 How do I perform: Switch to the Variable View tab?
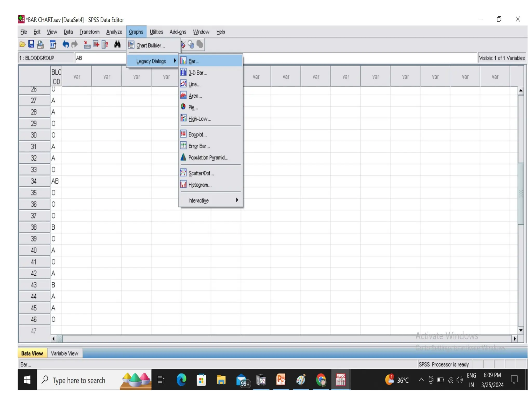point(64,353)
